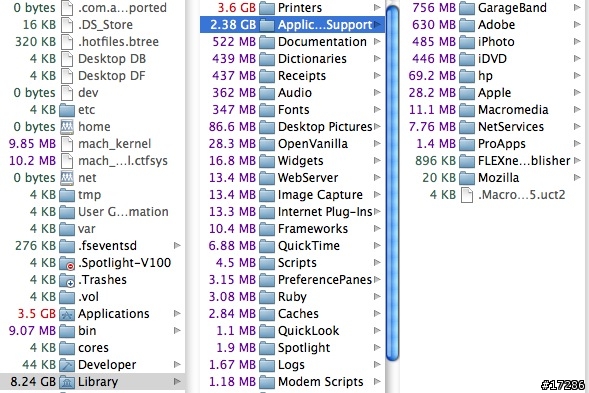Screen dimensions: 589x393
Task: Click the Library folder icon
Action: click(67, 382)
